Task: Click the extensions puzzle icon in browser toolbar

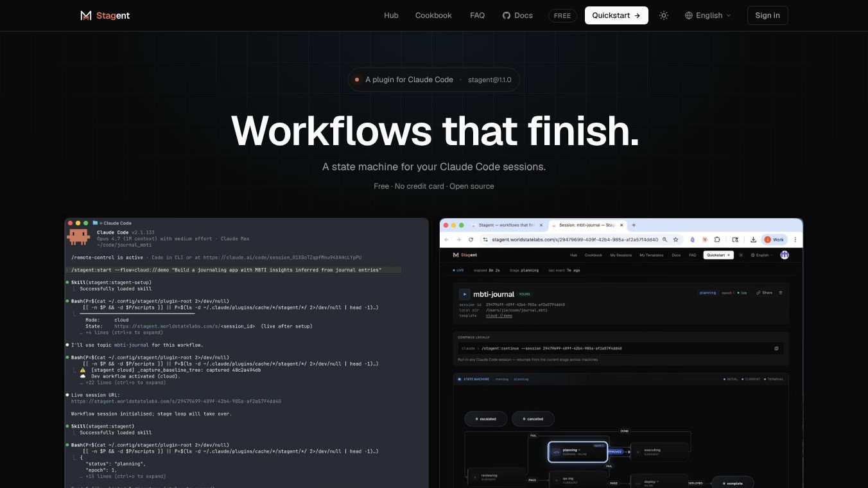Action: click(x=717, y=240)
